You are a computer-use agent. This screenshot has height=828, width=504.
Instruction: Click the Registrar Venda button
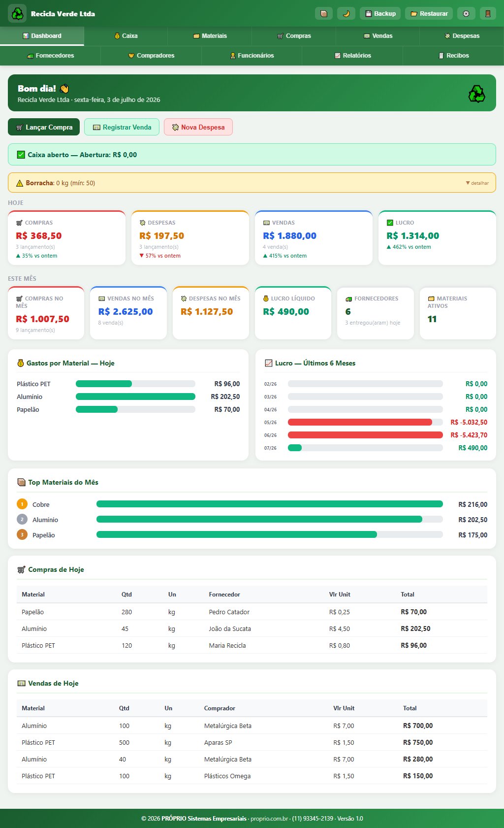[x=122, y=127]
